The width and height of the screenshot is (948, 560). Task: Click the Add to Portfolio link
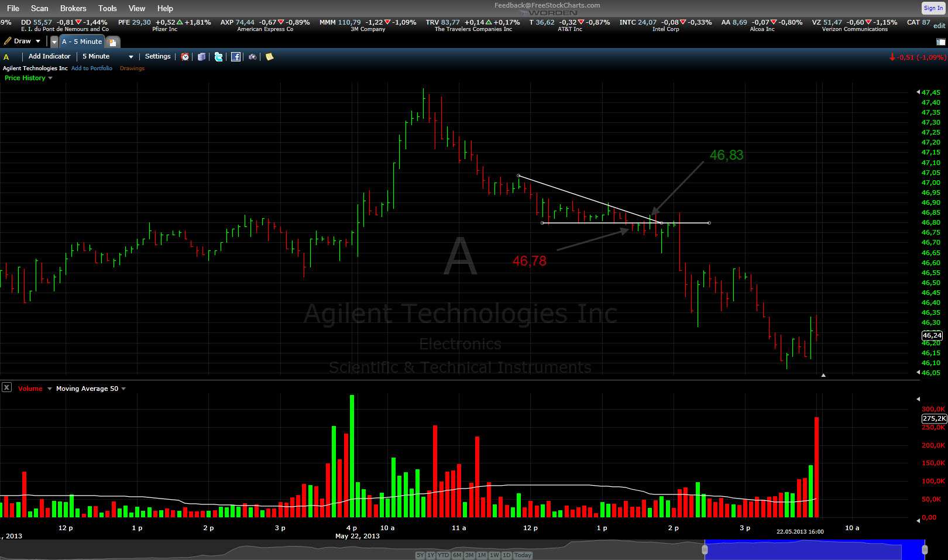pos(92,68)
